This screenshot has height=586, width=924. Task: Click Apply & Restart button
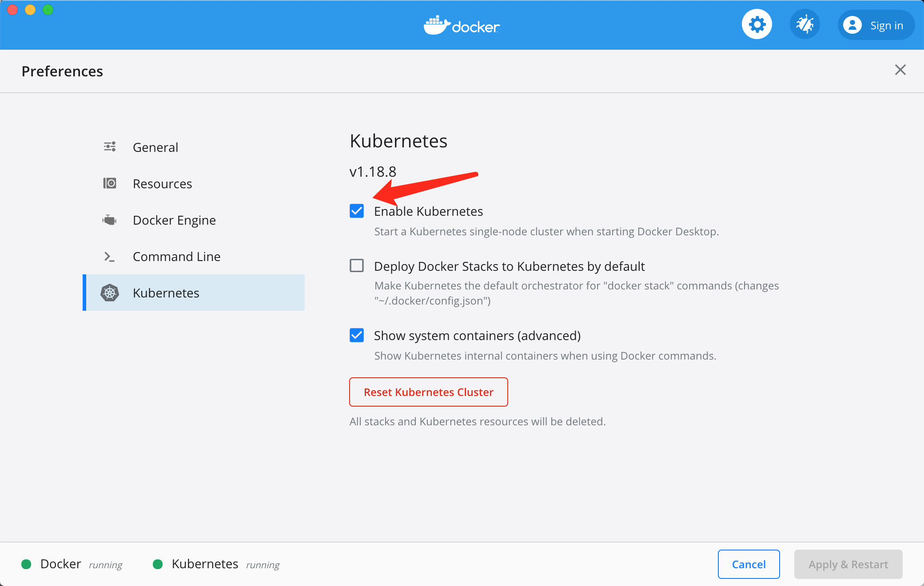pyautogui.click(x=848, y=564)
